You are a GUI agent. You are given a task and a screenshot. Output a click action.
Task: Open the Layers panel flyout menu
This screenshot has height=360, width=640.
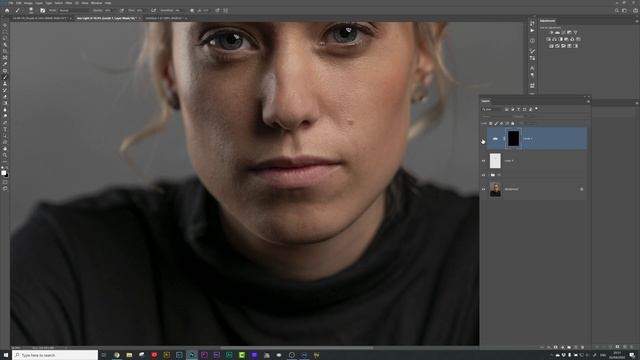tap(588, 101)
